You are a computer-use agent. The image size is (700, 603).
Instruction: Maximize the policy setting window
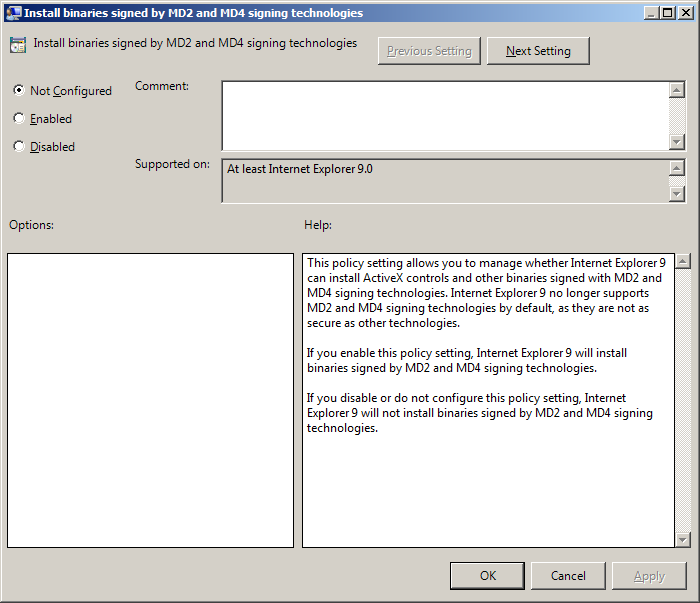[x=668, y=13]
